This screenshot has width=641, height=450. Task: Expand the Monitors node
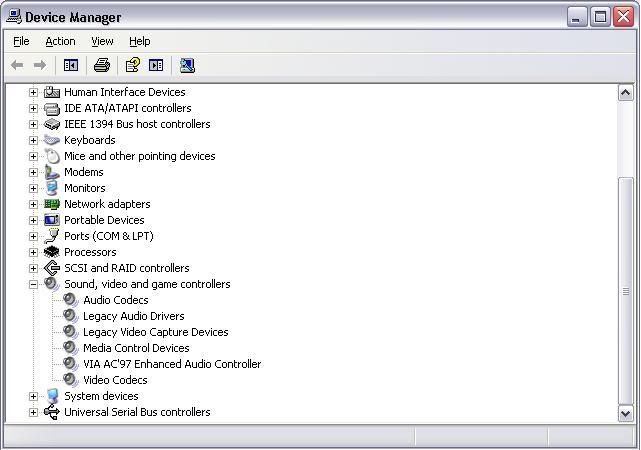pyautogui.click(x=33, y=188)
